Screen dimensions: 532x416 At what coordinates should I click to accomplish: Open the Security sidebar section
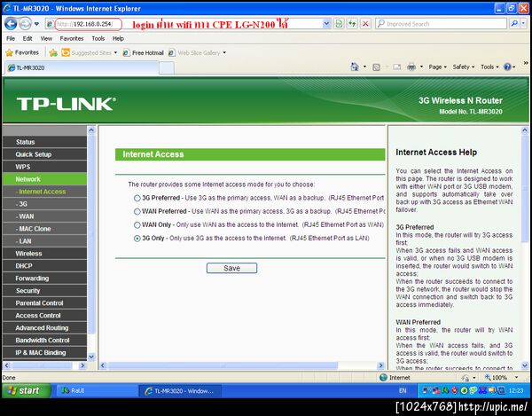click(44, 291)
